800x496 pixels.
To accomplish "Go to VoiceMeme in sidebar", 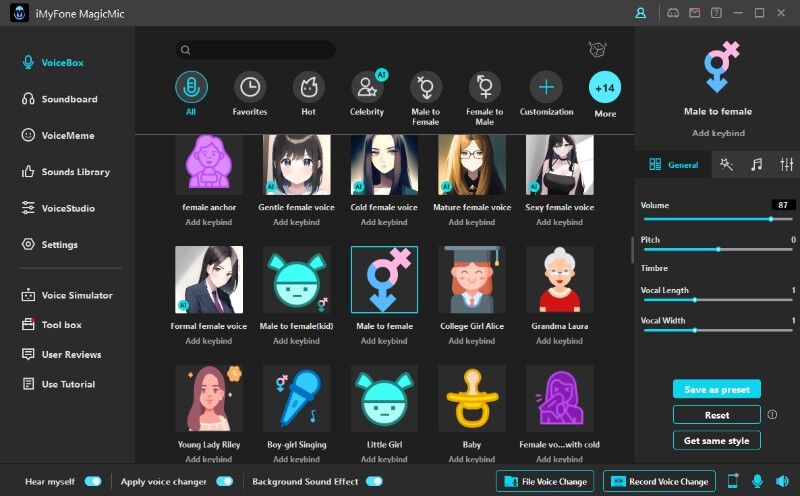I will [58, 135].
